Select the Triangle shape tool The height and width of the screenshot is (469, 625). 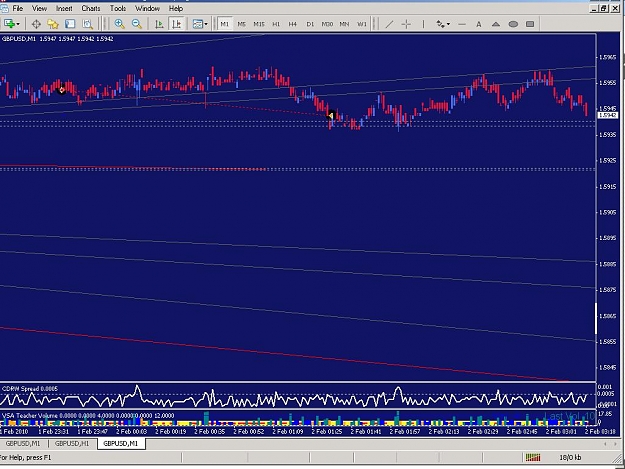click(x=496, y=24)
